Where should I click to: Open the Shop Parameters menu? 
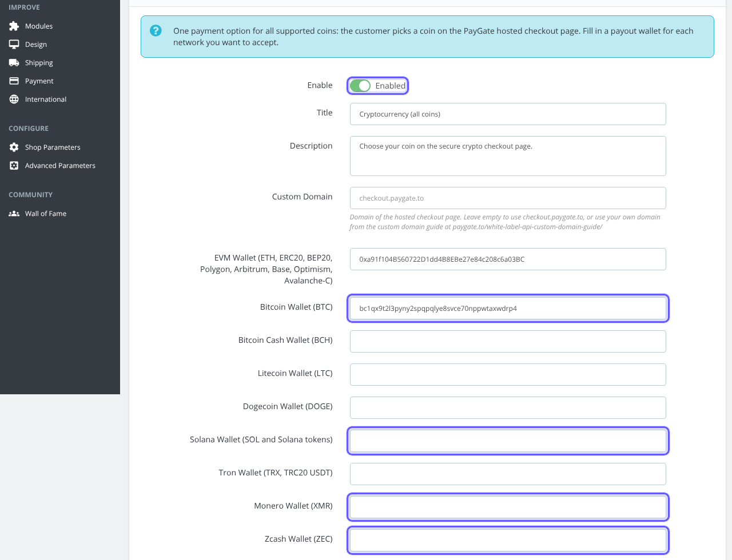53,147
